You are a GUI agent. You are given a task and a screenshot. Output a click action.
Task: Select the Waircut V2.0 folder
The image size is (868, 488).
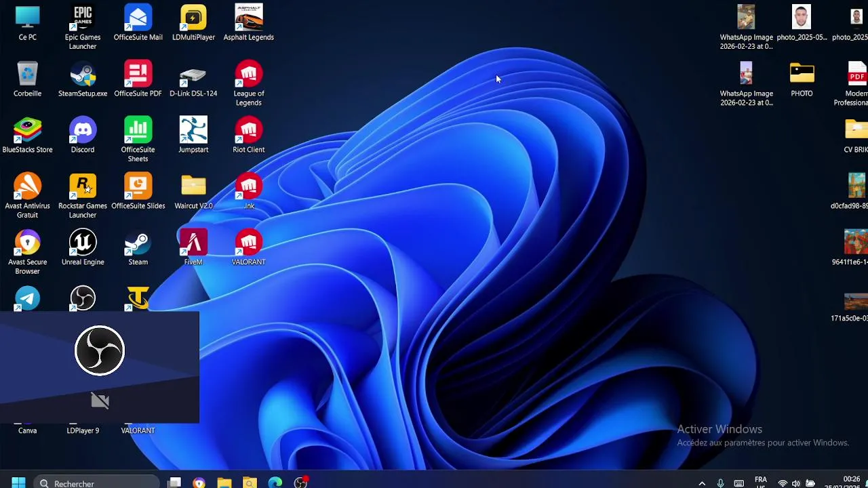coord(193,192)
